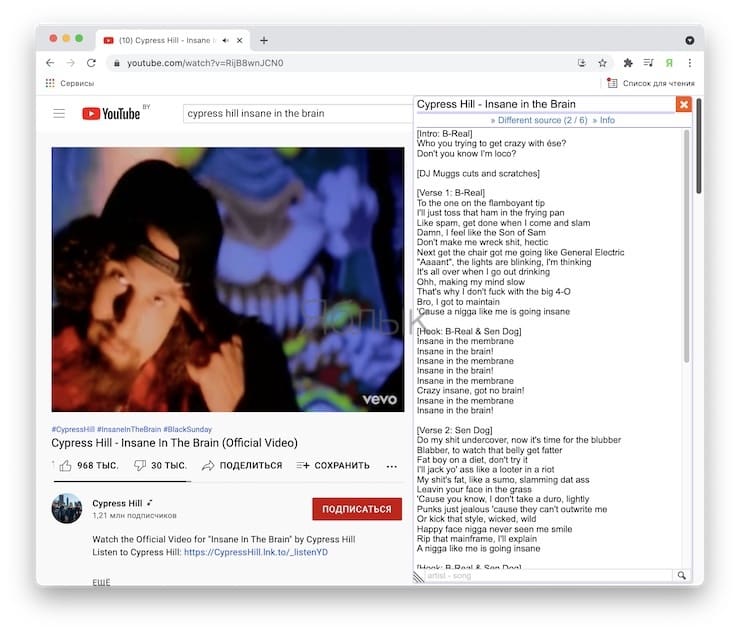Open the Cypress Hill channel avatar

67,508
